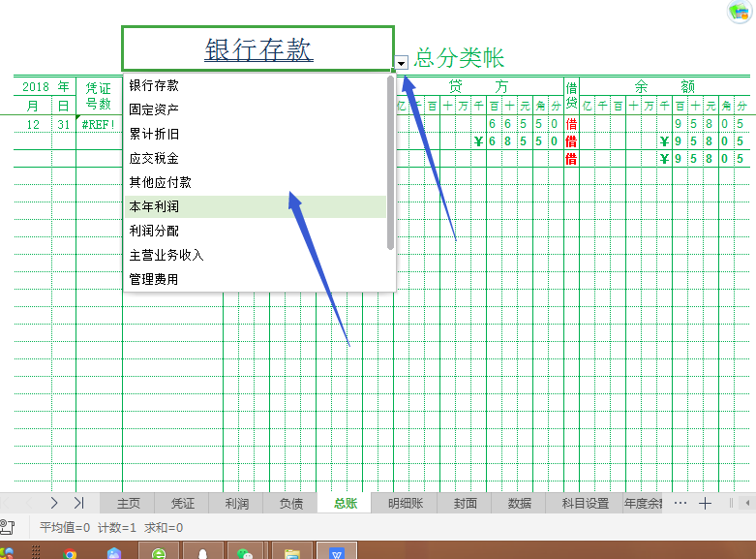The image size is (756, 559).
Task: Pick 利润分配 from the dropdown list
Action: (255, 231)
